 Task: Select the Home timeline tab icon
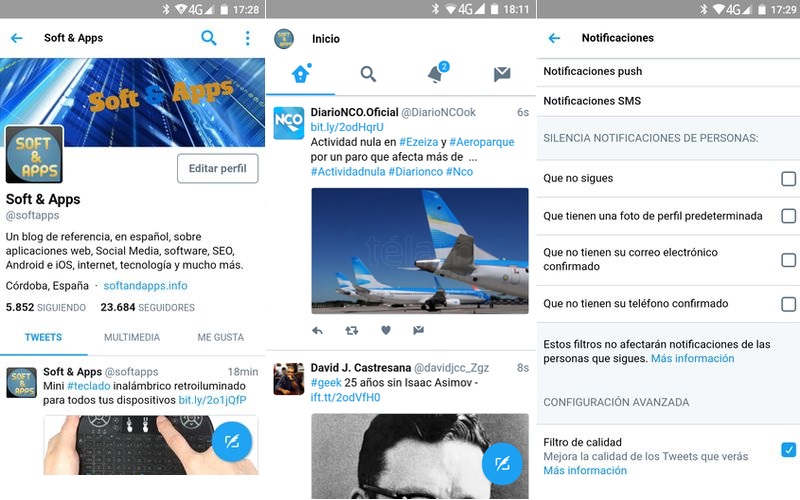tap(301, 74)
